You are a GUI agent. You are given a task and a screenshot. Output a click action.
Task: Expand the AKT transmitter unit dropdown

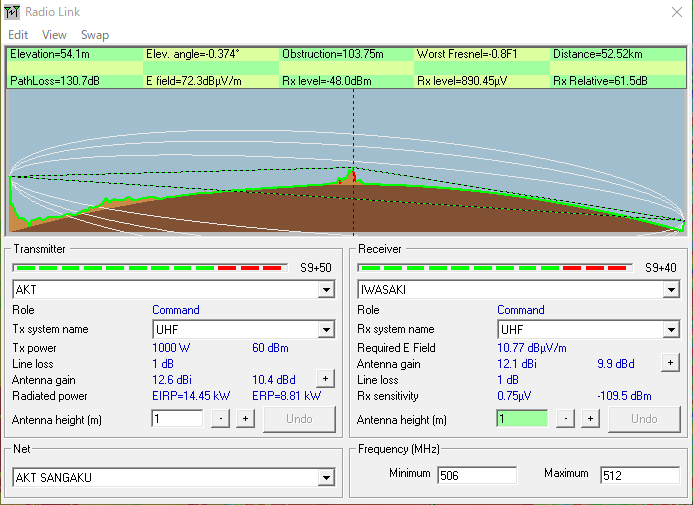[326, 290]
